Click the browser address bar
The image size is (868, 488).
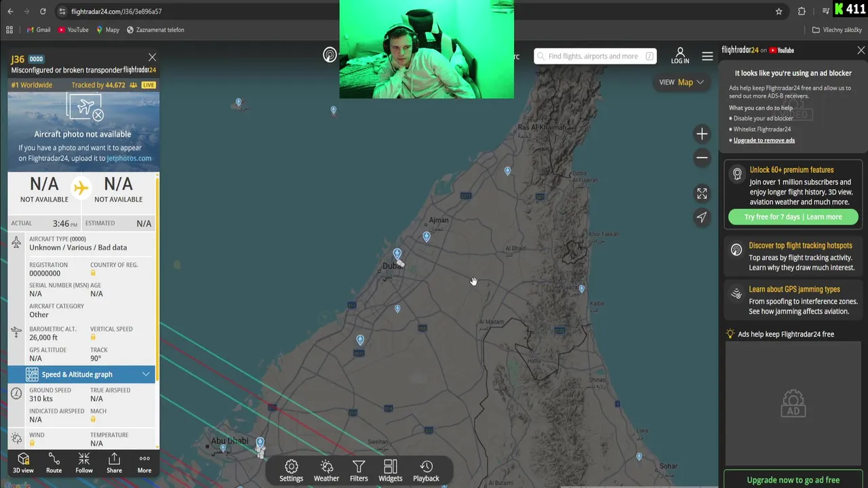(414, 12)
